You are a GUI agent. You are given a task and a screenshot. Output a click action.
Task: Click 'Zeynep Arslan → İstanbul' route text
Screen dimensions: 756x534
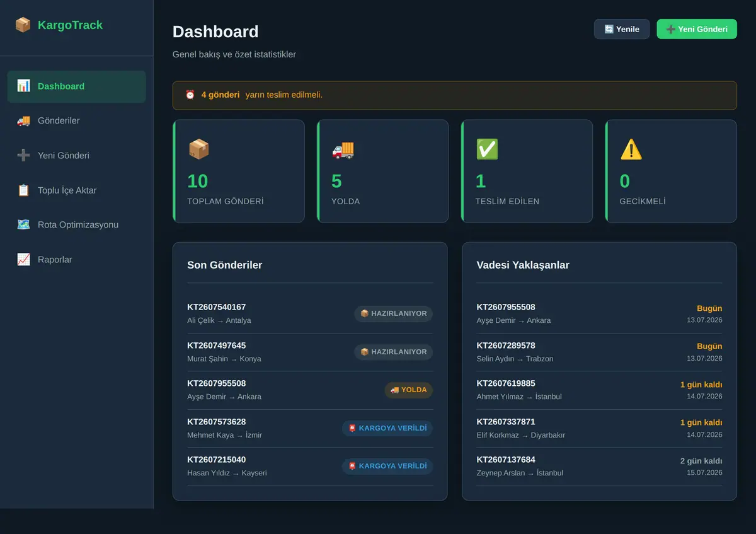[x=520, y=473]
